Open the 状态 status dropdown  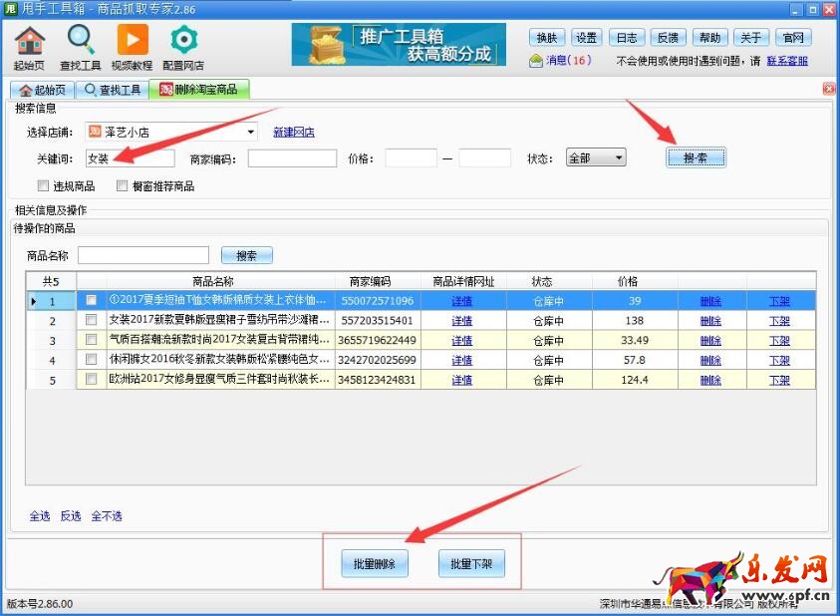click(619, 157)
